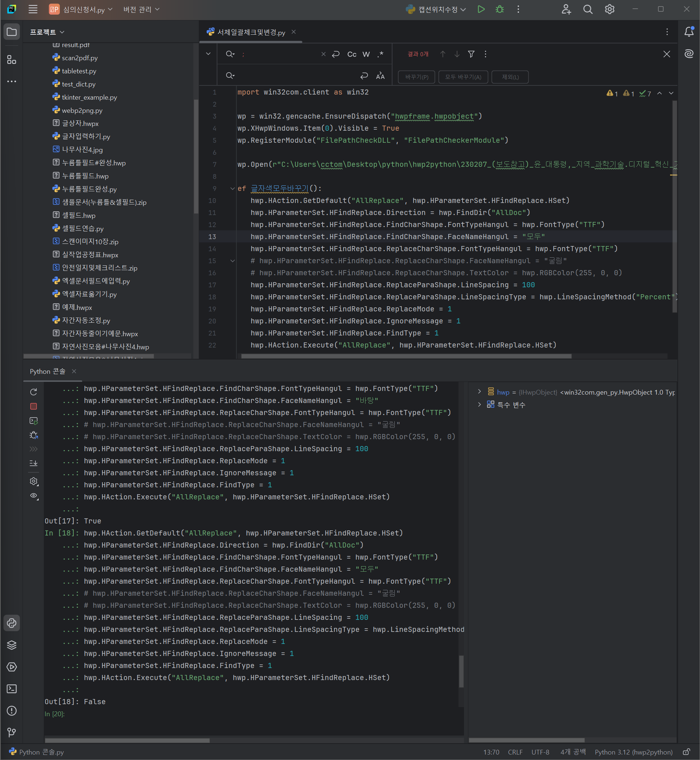Click the project tree vertical scrollbar
Screen dimensions: 700x760
coord(196,157)
